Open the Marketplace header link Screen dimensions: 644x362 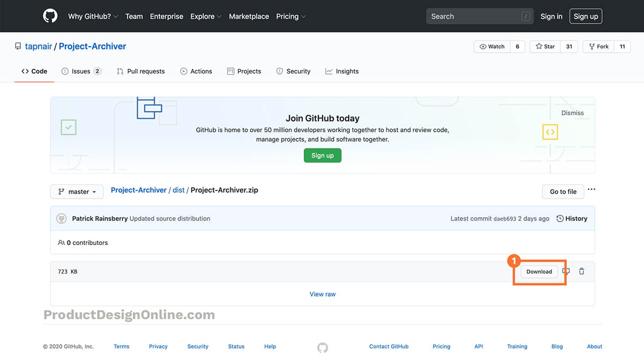[249, 17]
